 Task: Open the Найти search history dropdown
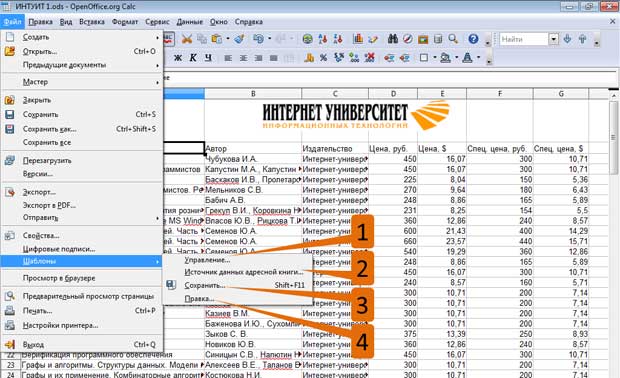click(554, 39)
